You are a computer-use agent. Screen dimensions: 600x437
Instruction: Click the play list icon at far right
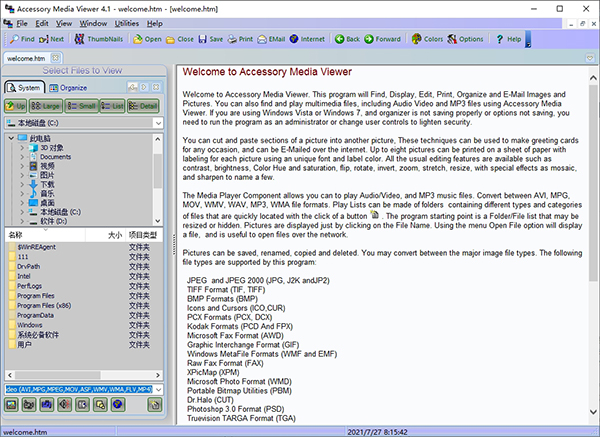(x=155, y=404)
